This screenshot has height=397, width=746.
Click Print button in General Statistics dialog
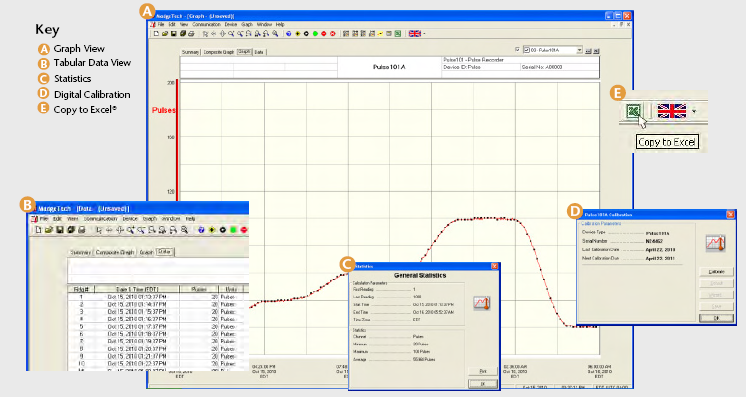(482, 371)
